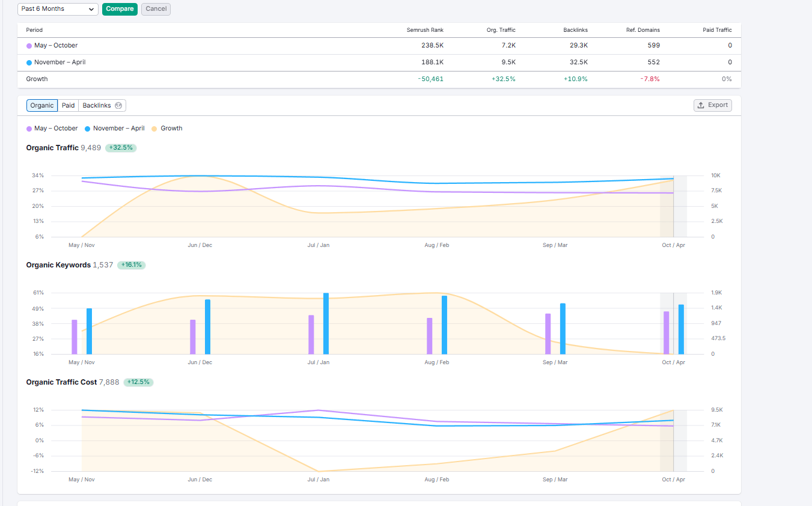The height and width of the screenshot is (506, 812).
Task: Toggle the November – April series in chart legend
Action: click(x=114, y=128)
